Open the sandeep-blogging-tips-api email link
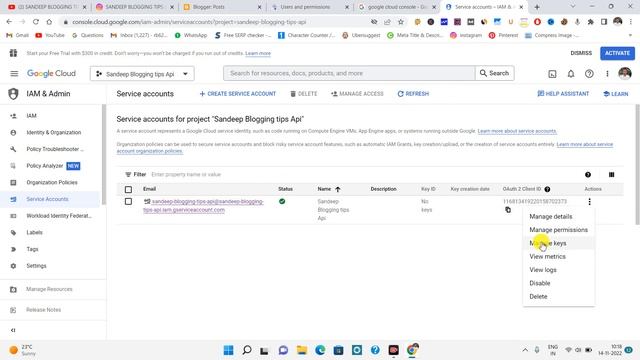Viewport: 640px width, 360px height. pyautogui.click(x=204, y=206)
